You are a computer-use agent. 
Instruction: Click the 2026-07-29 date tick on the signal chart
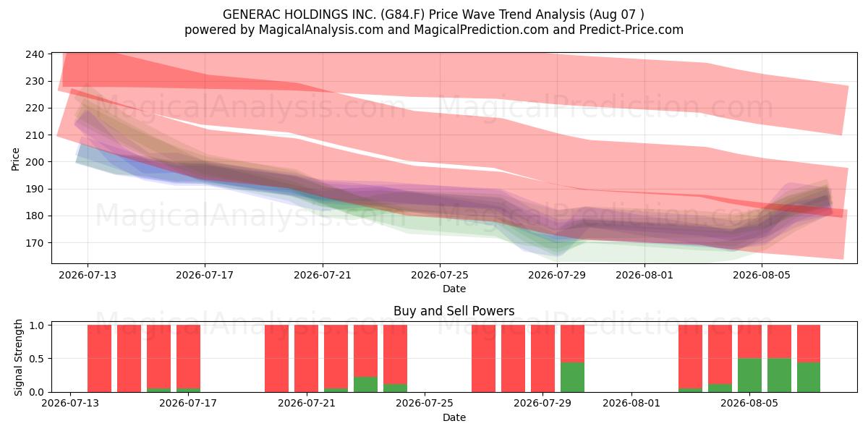542,404
